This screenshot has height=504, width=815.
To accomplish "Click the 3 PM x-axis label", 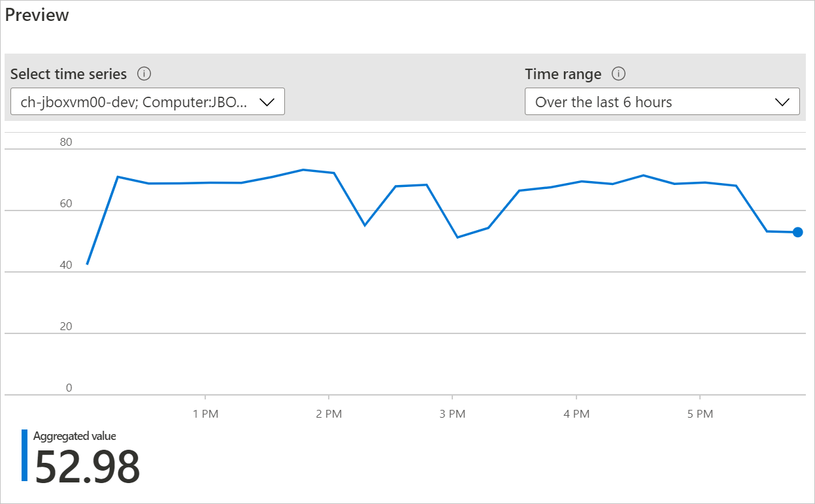I will coord(452,414).
